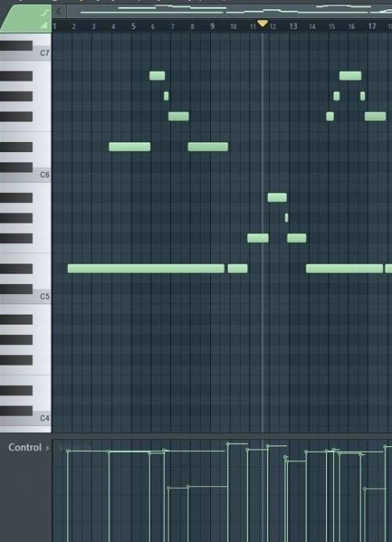Toggle the slide triangle icon in green corner
This screenshot has height=542, width=392.
tap(44, 25)
